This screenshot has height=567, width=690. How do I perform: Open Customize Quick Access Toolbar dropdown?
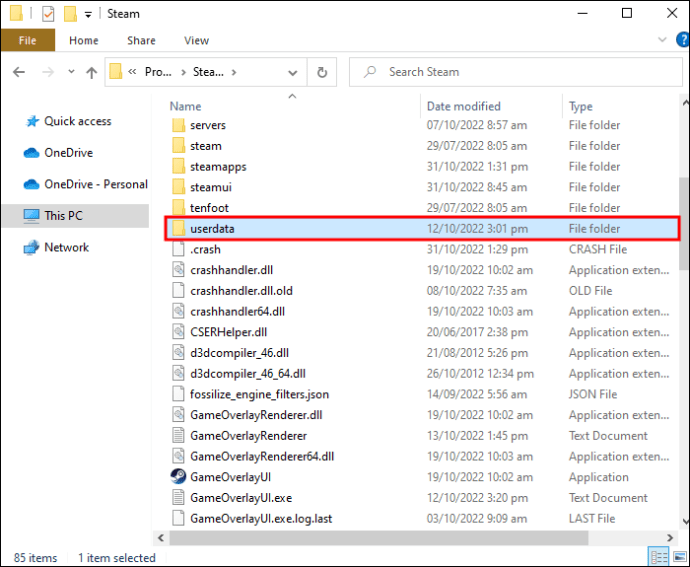point(88,15)
